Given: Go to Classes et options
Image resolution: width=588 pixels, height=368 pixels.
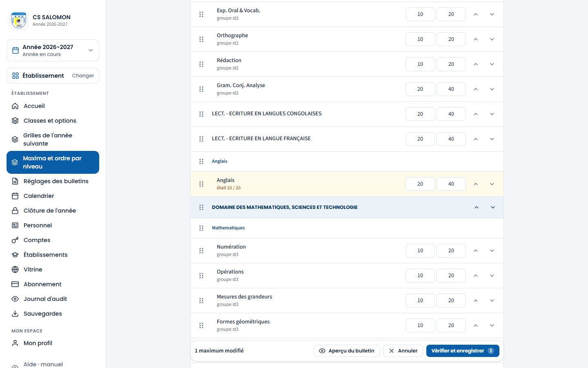Looking at the screenshot, I should point(53,121).
